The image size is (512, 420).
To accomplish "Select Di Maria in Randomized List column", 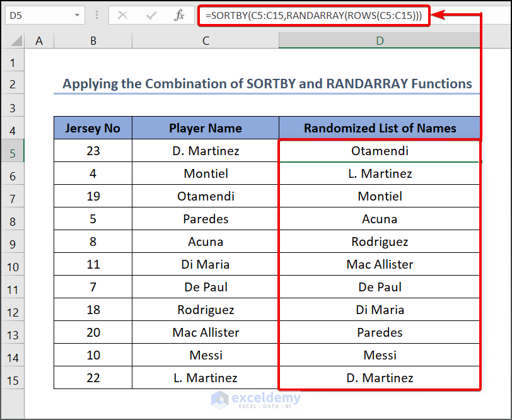I will point(380,310).
